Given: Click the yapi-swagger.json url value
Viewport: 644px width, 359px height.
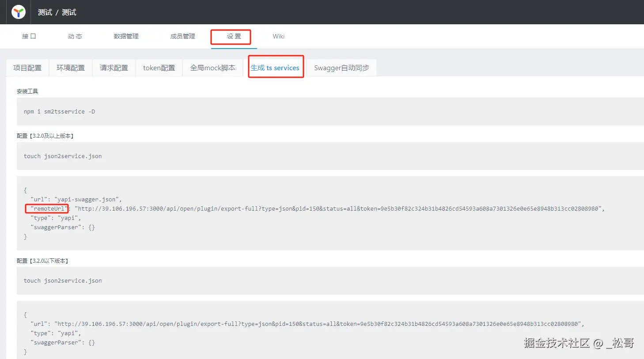Looking at the screenshot, I should [x=87, y=199].
